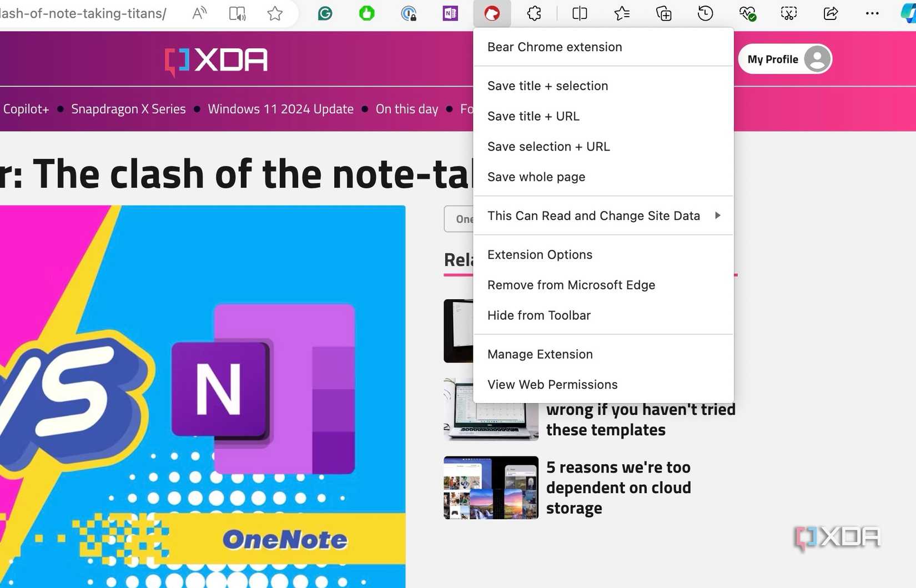Open the Bear extension icon in the toolbar
This screenshot has width=916, height=588.
point(491,14)
